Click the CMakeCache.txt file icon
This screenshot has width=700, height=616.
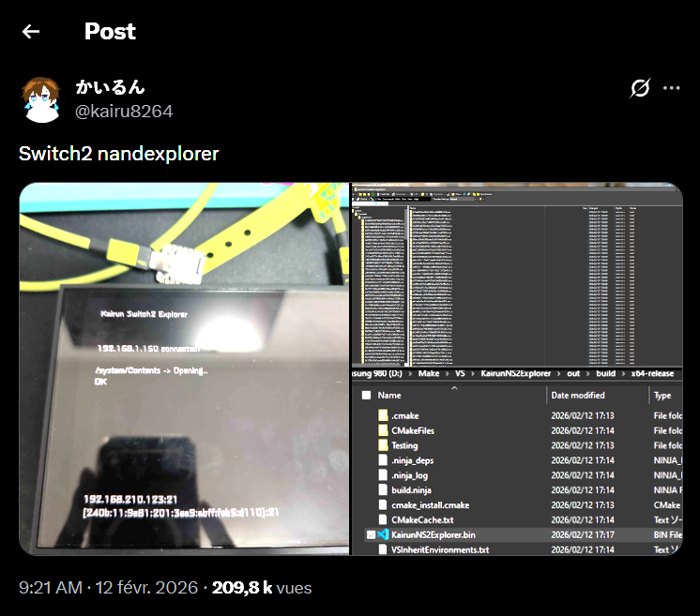click(383, 519)
